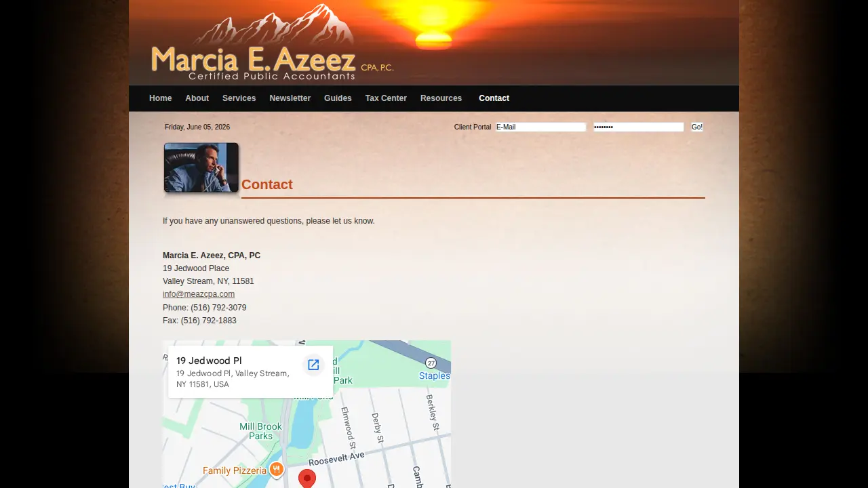Click the red map location pin

tap(307, 479)
